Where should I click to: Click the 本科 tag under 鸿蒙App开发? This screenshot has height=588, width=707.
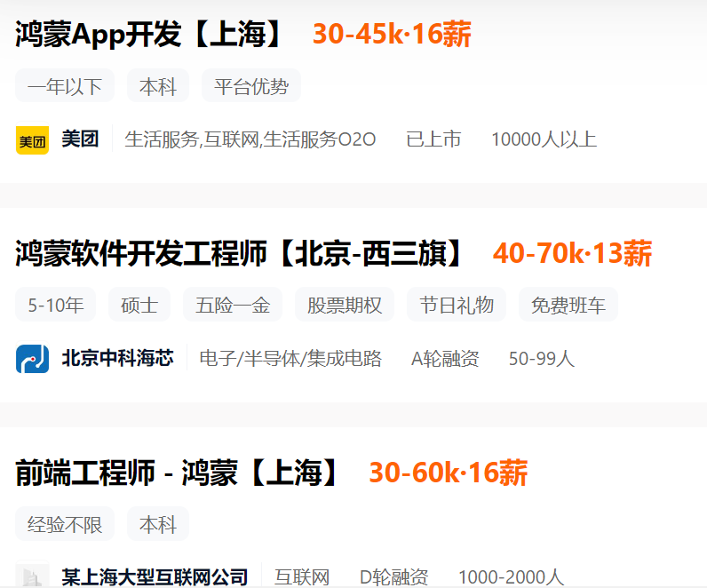pos(158,85)
